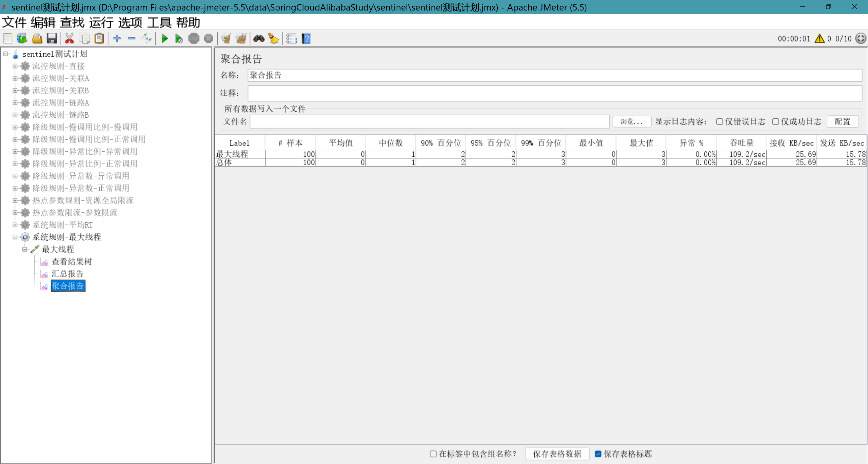Uncheck the 保存表格标题 checkbox

tap(598, 454)
